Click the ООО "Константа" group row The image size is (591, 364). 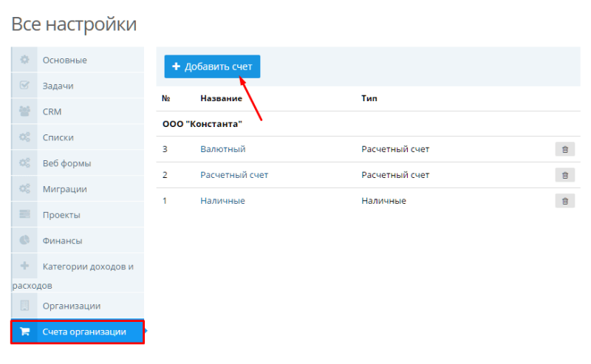pos(202,124)
